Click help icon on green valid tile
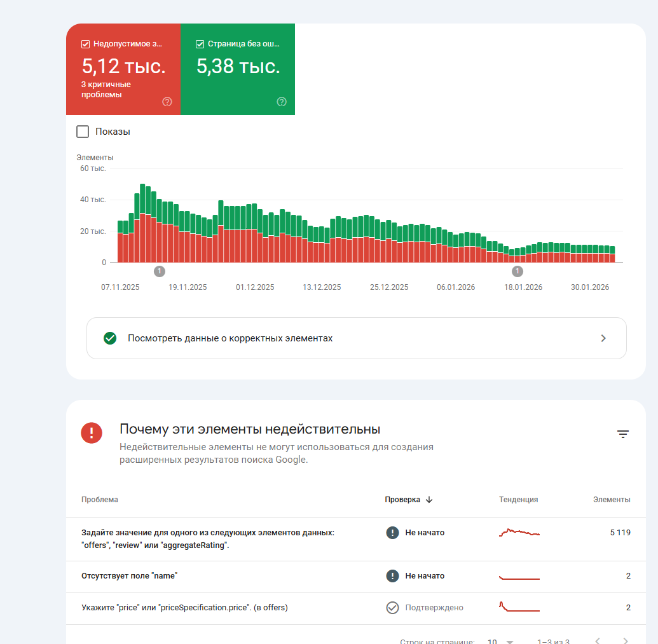 pos(282,102)
